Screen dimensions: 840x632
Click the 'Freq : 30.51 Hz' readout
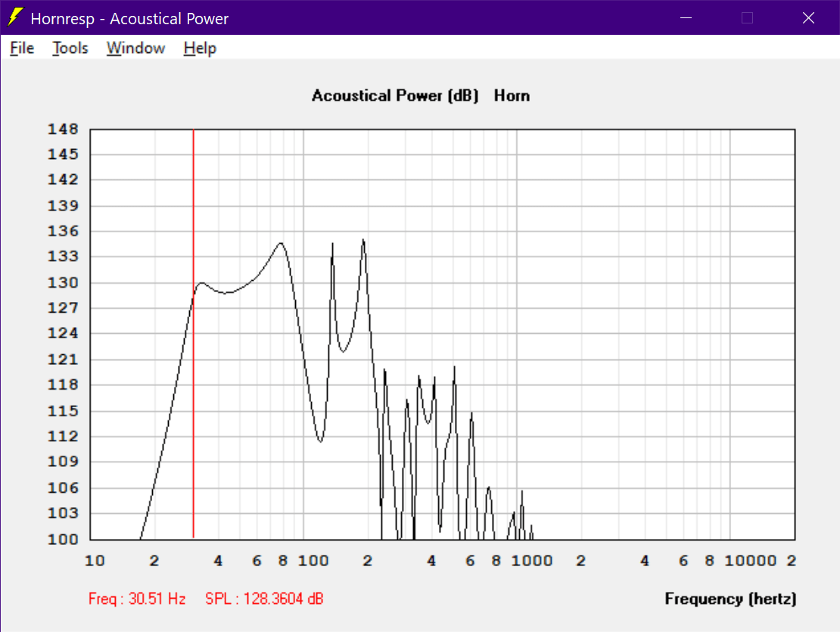[x=137, y=598]
